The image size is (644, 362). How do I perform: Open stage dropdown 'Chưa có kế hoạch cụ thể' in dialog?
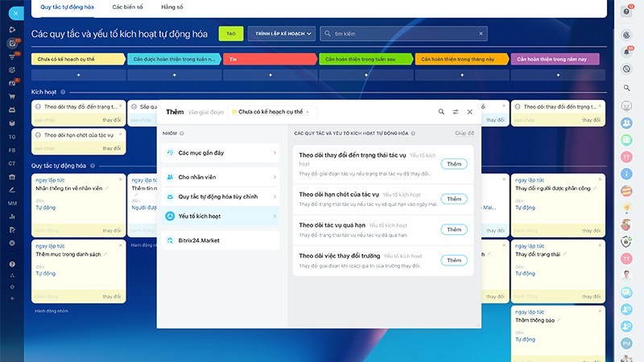coord(271,112)
